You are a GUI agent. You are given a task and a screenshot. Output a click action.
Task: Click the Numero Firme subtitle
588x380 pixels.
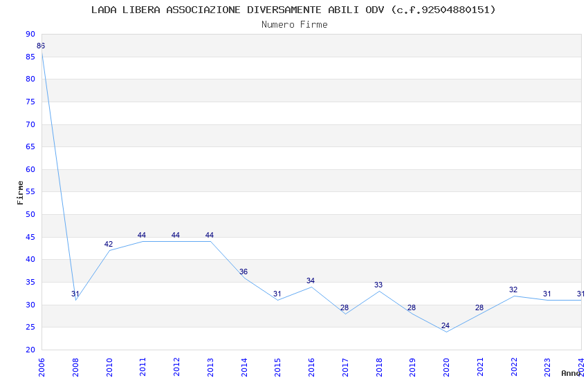pyautogui.click(x=294, y=24)
